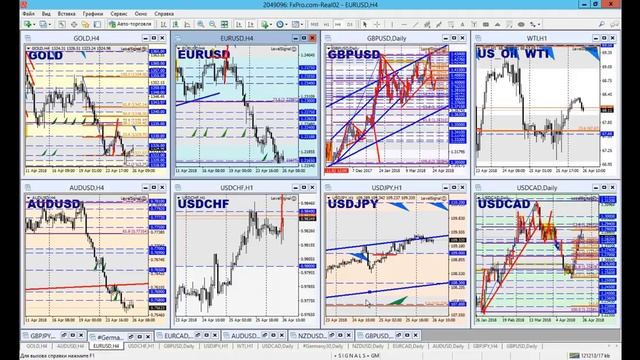
Task: Click the New Chart toolbar icon
Action: [28, 24]
